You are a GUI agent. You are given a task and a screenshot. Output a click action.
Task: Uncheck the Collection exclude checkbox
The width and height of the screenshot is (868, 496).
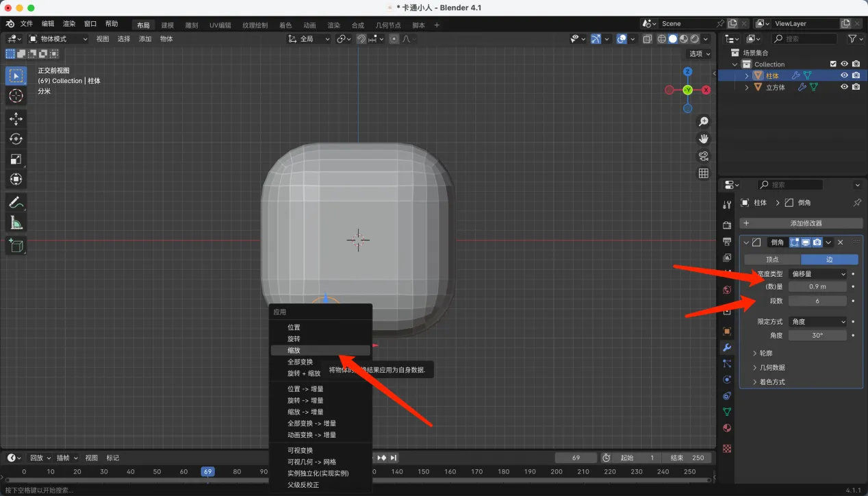tap(833, 64)
